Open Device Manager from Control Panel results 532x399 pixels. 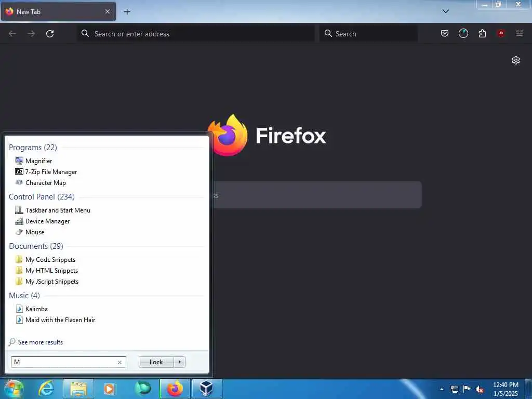pyautogui.click(x=43, y=221)
